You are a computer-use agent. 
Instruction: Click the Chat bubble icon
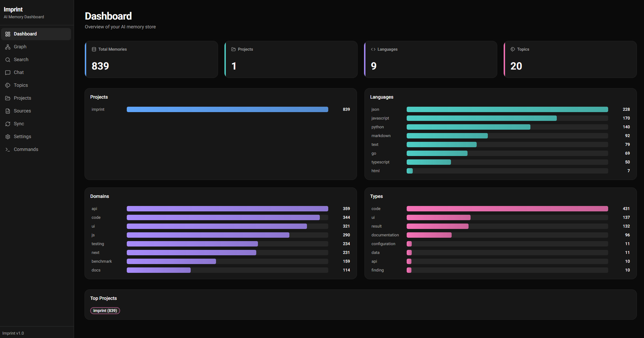(8, 72)
